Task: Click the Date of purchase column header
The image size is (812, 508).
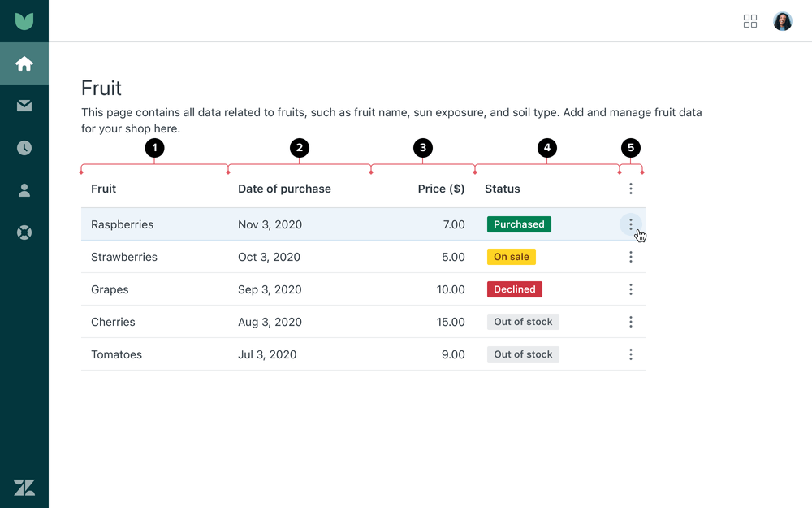Action: [284, 189]
